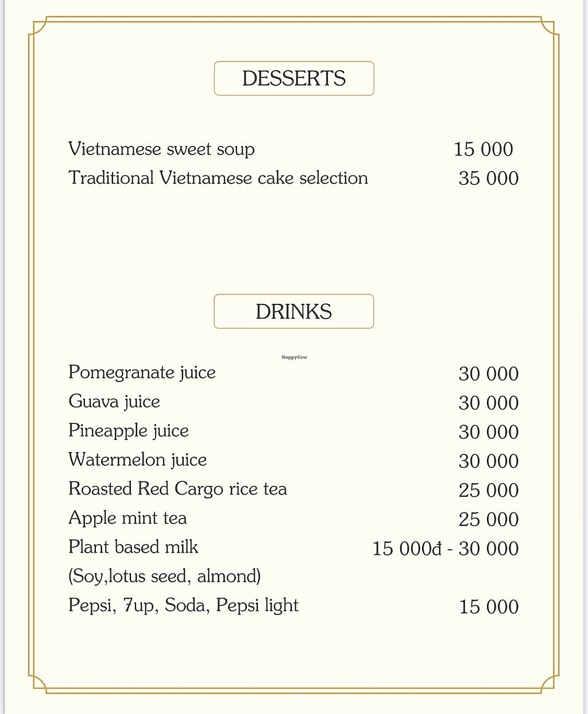The height and width of the screenshot is (714, 588).
Task: Click the DESSERTS section header box
Action: 293,78
